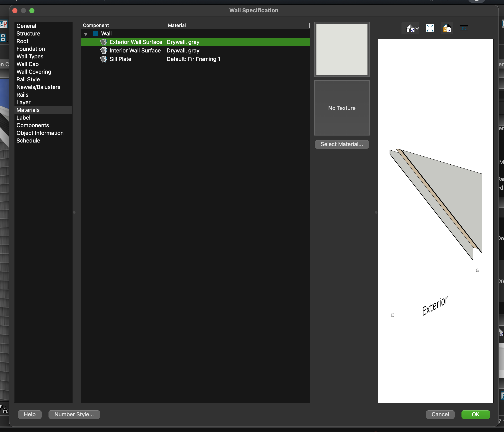This screenshot has height=432, width=504.
Task: Select the Sill Plate Fir Framing row
Action: tap(193, 59)
